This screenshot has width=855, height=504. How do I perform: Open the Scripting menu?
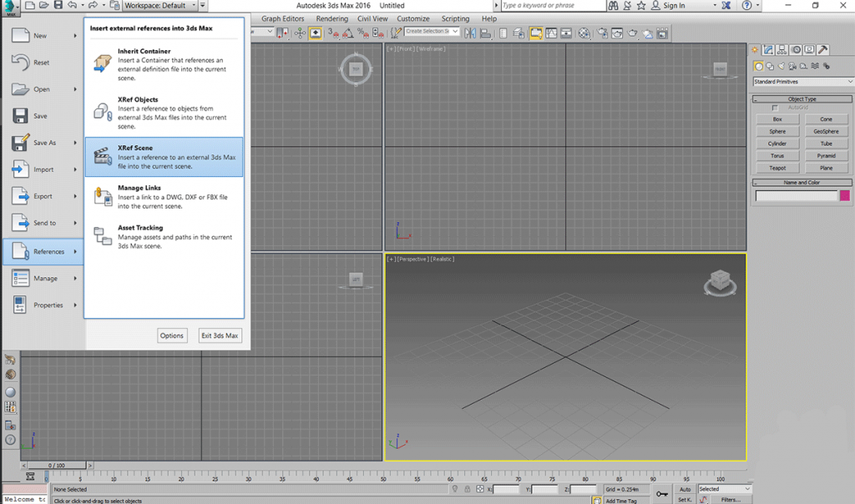click(x=455, y=18)
